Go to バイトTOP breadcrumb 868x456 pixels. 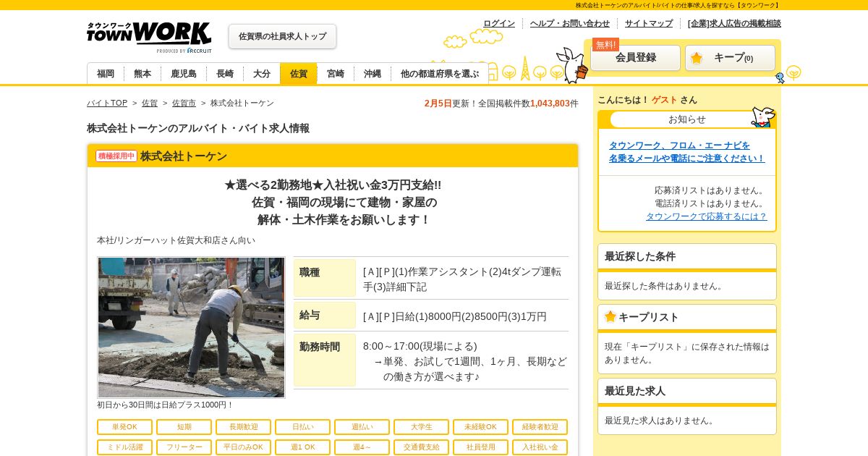(107, 104)
